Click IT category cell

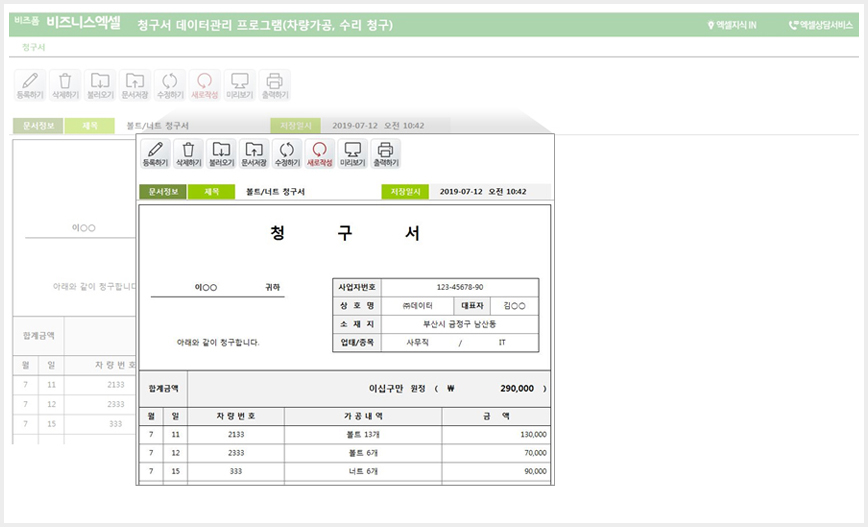[502, 343]
